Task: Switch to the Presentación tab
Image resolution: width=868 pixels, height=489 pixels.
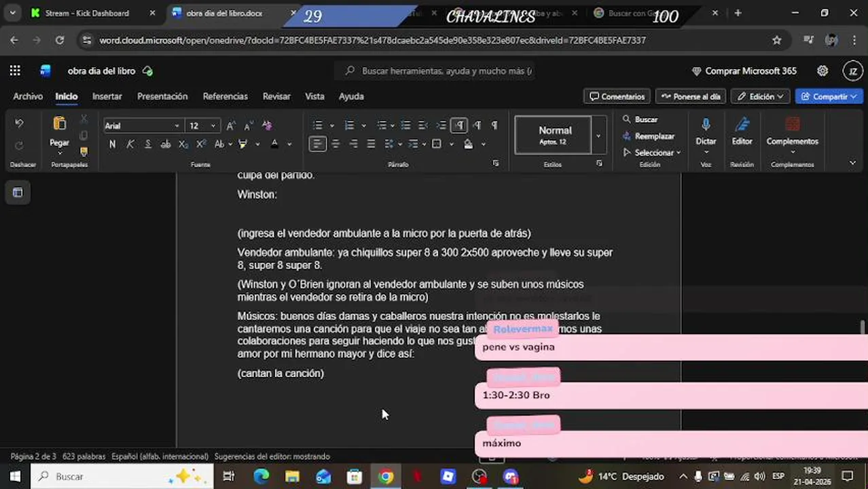Action: coord(162,96)
